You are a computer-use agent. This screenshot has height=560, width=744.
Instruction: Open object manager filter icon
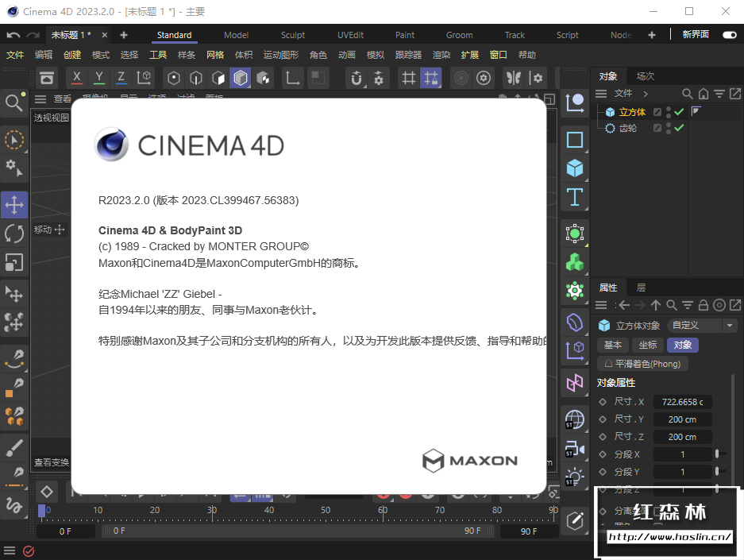(719, 94)
